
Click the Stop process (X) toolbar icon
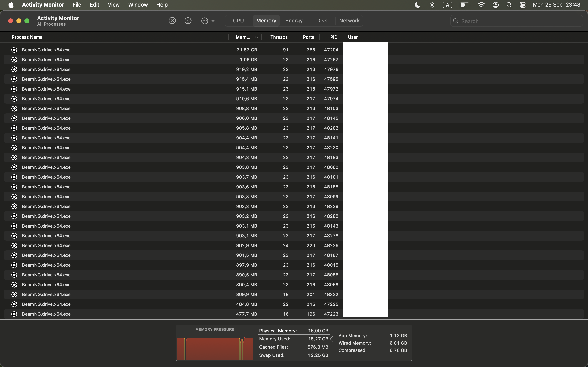[x=172, y=21]
